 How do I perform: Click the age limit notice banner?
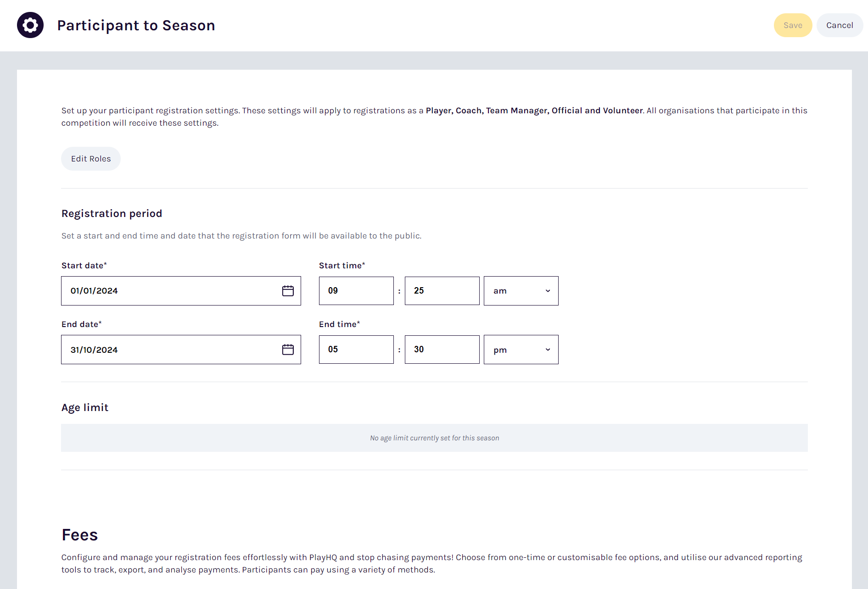tap(434, 438)
